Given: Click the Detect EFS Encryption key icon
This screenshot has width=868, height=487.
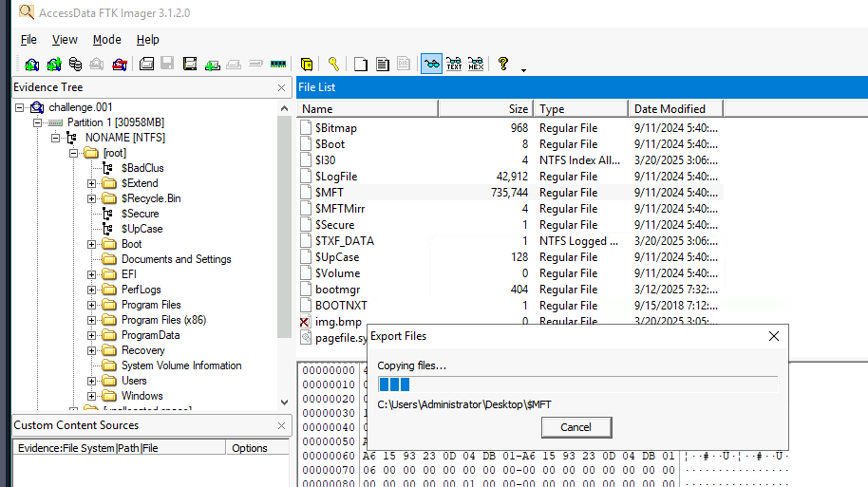Looking at the screenshot, I should tap(334, 65).
